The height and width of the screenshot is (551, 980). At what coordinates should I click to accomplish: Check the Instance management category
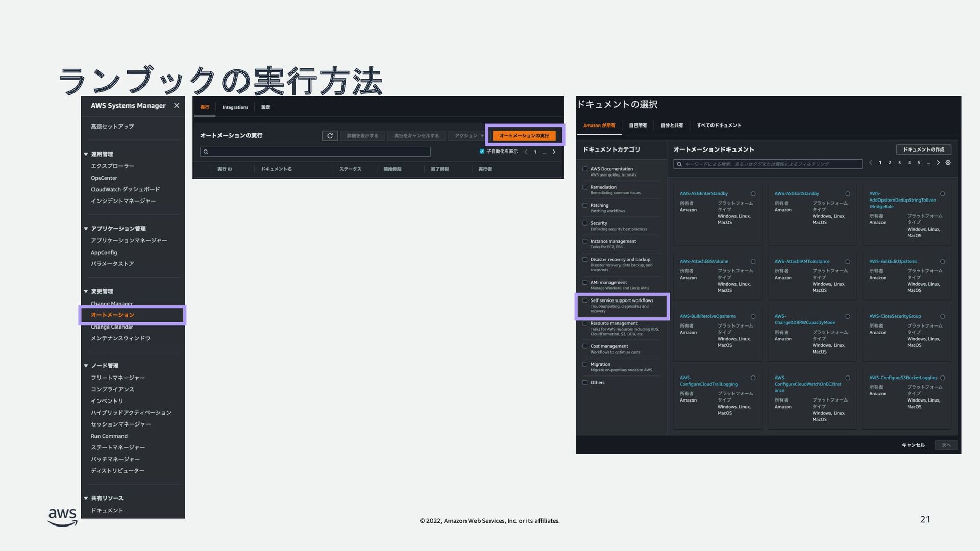pyautogui.click(x=585, y=241)
